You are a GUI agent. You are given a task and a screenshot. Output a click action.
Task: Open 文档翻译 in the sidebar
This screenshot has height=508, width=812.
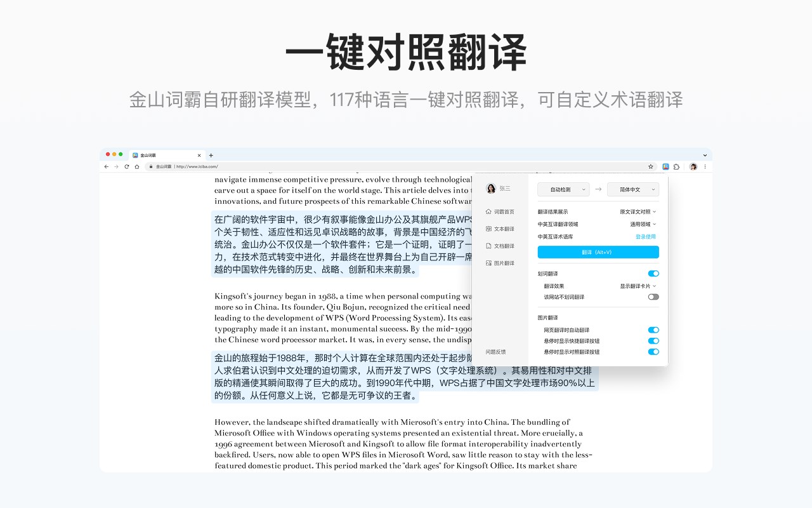(x=501, y=246)
